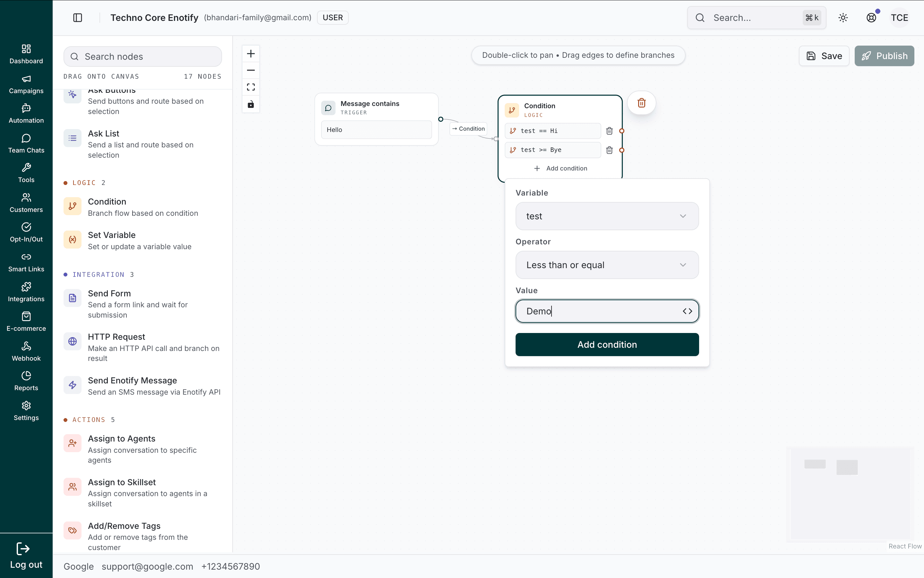Select the Ask List node icon
924x578 pixels.
pyautogui.click(x=73, y=138)
